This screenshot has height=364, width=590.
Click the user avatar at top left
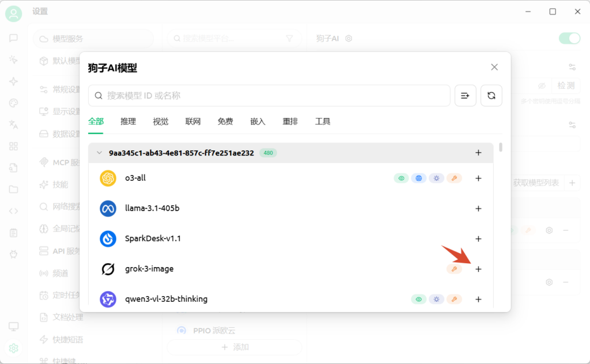(x=14, y=14)
